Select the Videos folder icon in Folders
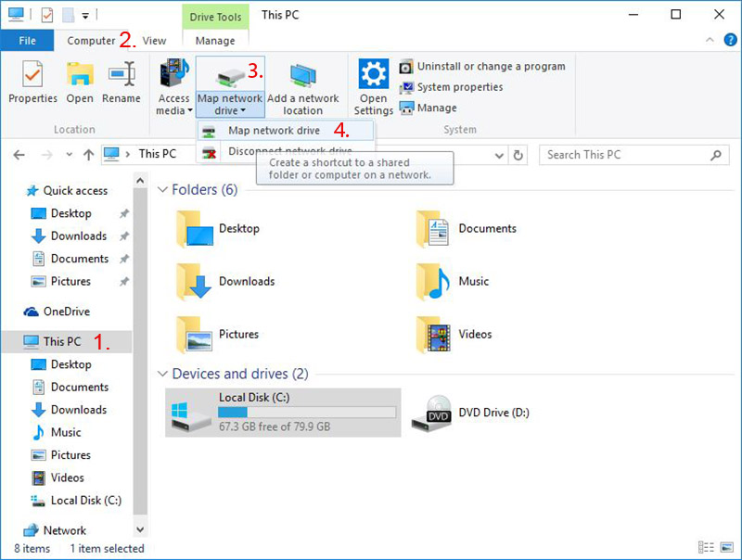Screen dimensions: 742x560 433,336
